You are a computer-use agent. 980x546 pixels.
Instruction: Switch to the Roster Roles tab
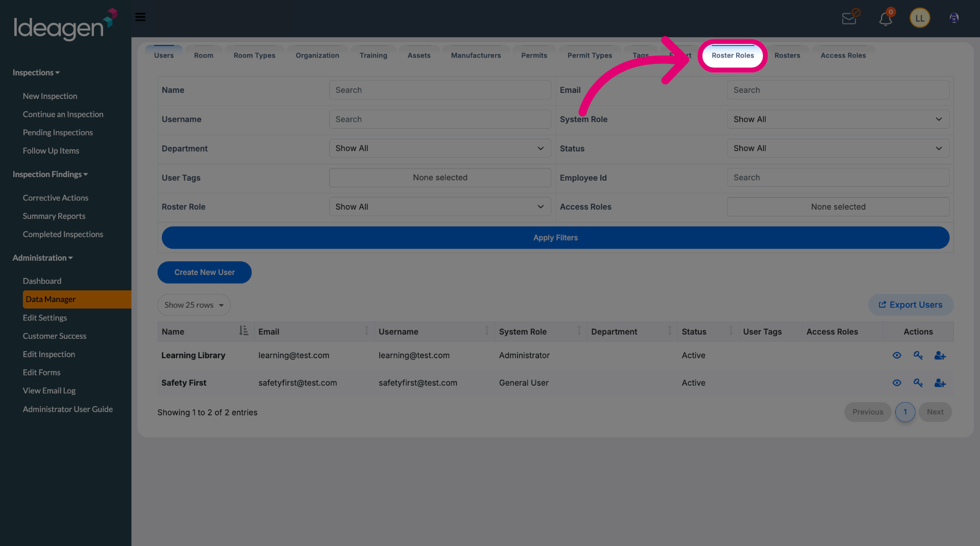pyautogui.click(x=732, y=55)
